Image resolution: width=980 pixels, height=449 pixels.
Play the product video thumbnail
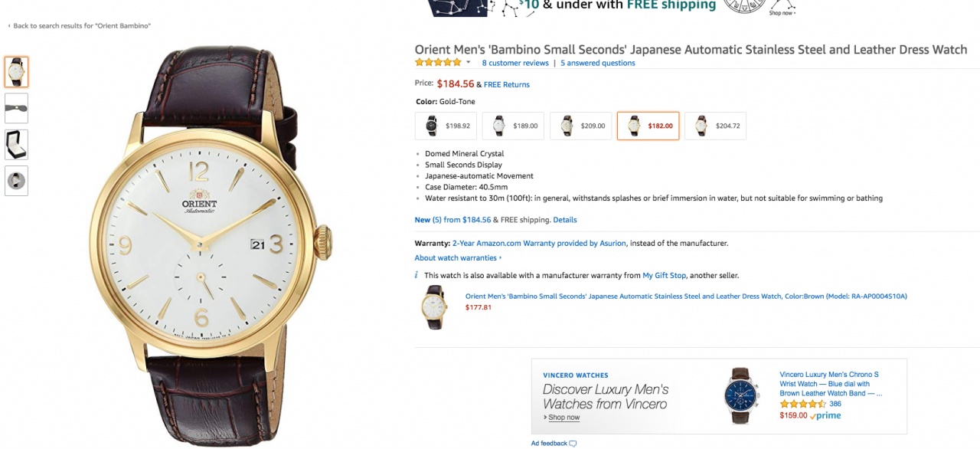pyautogui.click(x=16, y=181)
